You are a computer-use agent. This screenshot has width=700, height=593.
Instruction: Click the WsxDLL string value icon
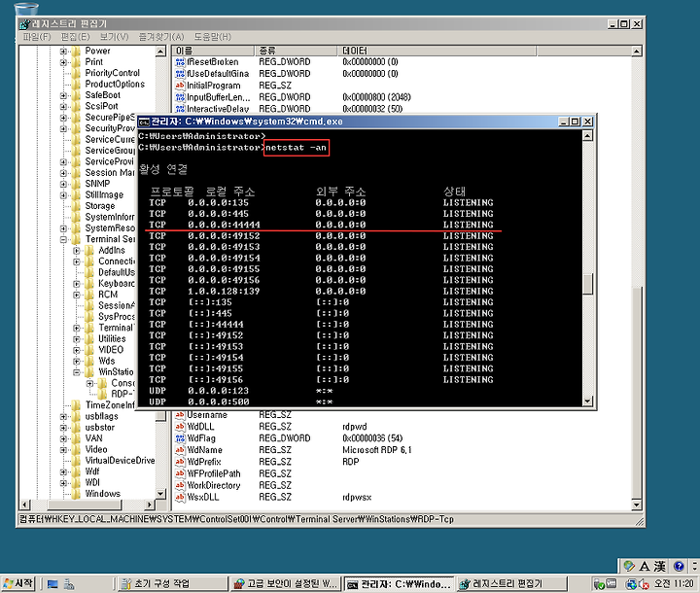tap(180, 497)
